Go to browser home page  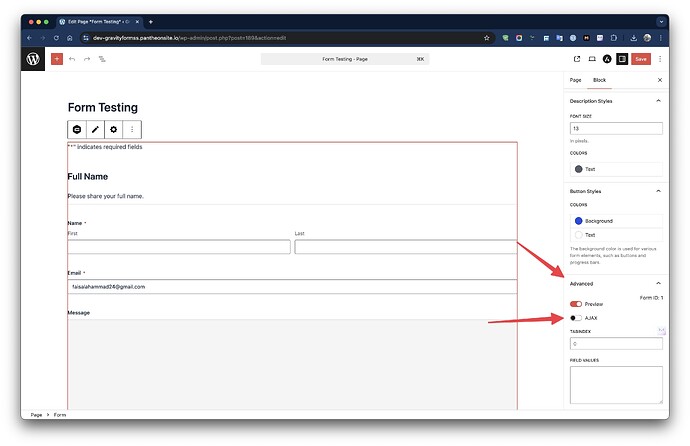click(x=70, y=38)
